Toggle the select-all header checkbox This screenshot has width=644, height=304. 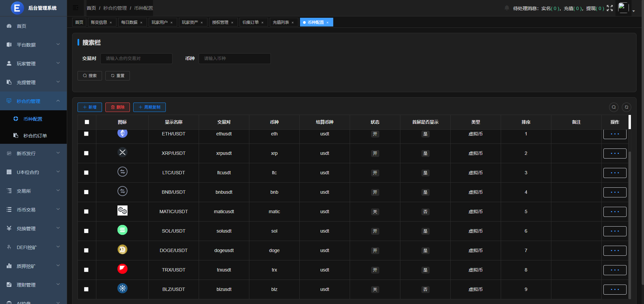click(x=87, y=122)
